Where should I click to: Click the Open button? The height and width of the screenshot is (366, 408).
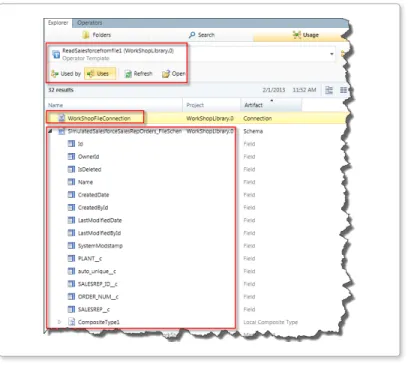click(x=173, y=74)
